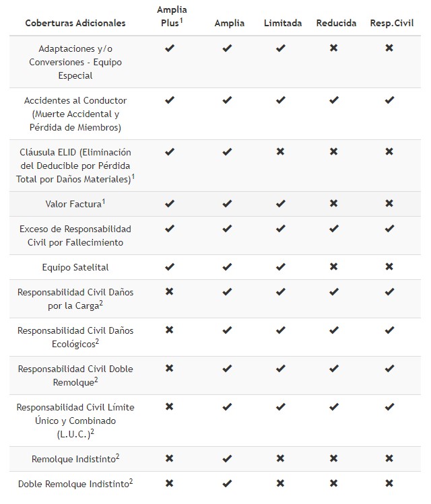
Task: Click Resp.Civil checkmark for Límite Único y Combinado
Action: point(389,407)
